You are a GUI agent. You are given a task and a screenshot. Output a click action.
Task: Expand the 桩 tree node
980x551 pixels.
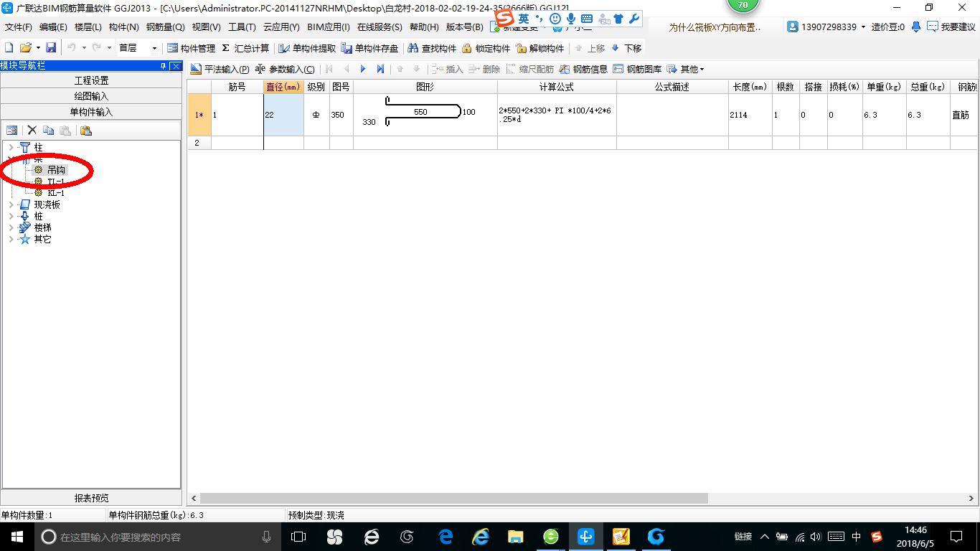click(x=11, y=216)
